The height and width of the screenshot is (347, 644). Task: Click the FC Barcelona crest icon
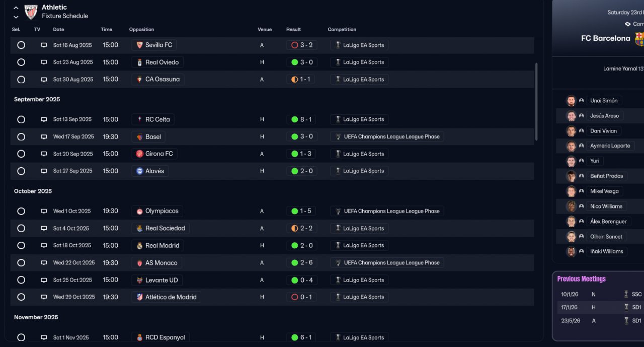click(639, 39)
